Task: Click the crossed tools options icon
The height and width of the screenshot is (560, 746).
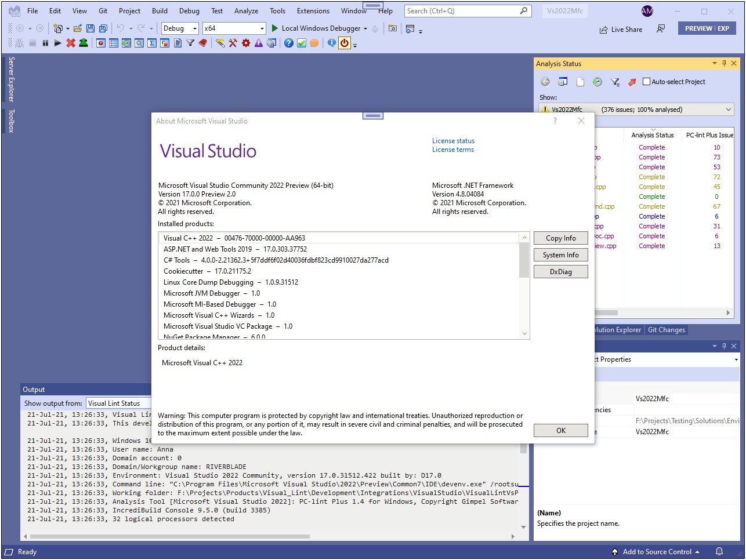Action: [233, 43]
